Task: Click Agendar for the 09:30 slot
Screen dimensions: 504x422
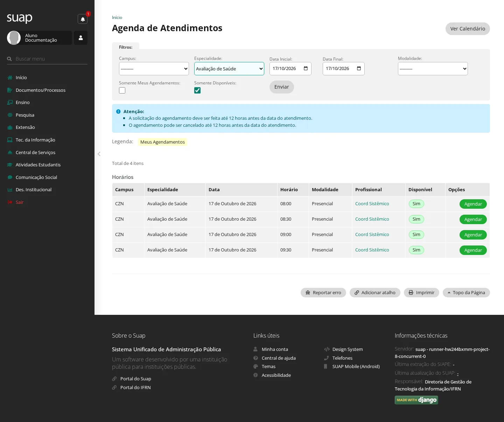Action: tap(473, 250)
